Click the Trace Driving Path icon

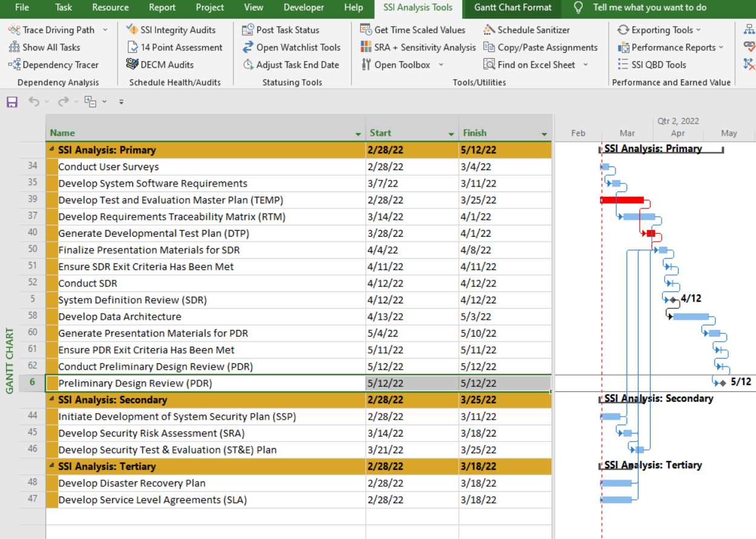pos(14,30)
